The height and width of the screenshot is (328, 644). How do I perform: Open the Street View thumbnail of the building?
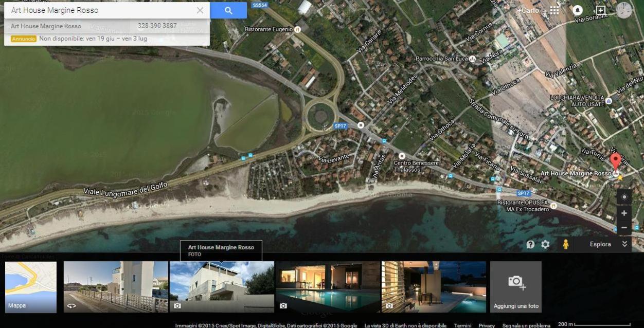tap(116, 287)
